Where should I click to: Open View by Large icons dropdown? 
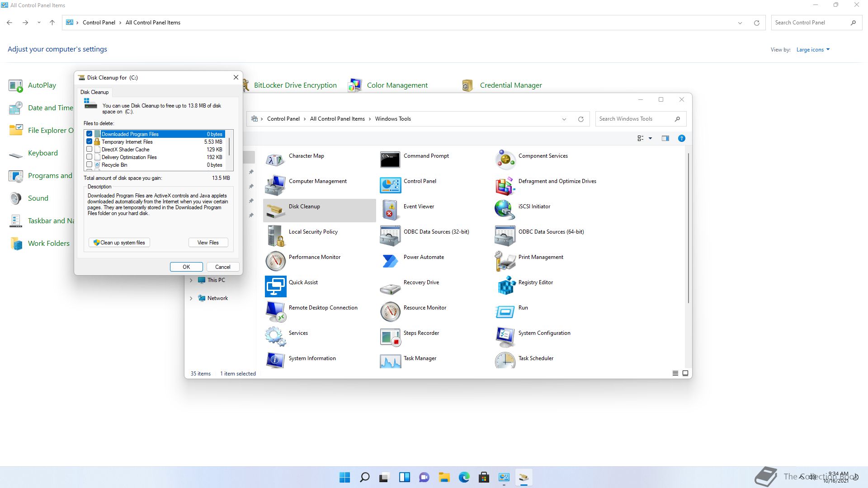(813, 50)
